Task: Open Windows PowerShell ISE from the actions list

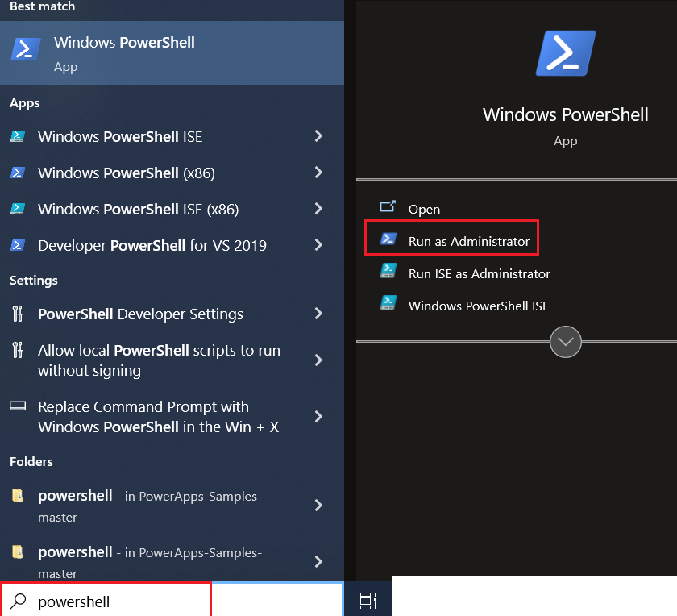Action: (x=478, y=306)
